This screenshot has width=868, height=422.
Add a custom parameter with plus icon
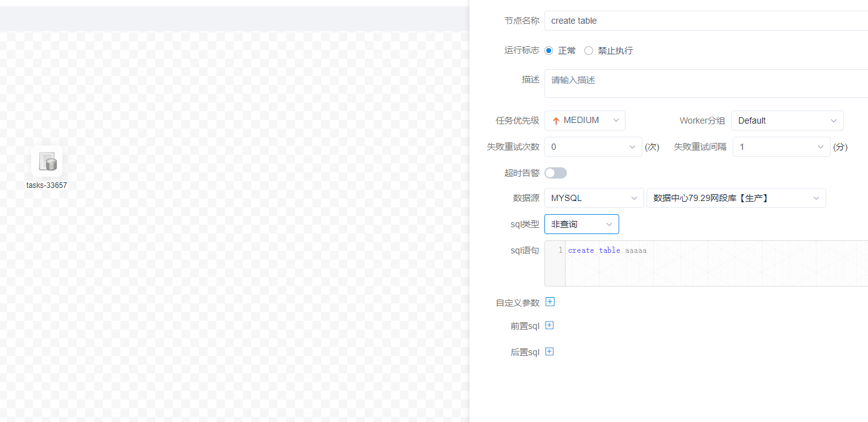tap(550, 302)
